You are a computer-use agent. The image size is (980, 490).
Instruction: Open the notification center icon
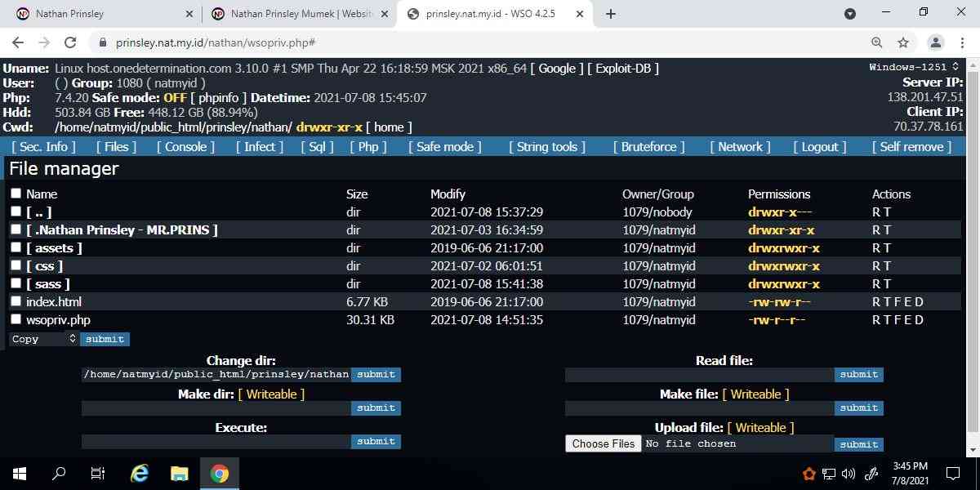click(x=953, y=474)
